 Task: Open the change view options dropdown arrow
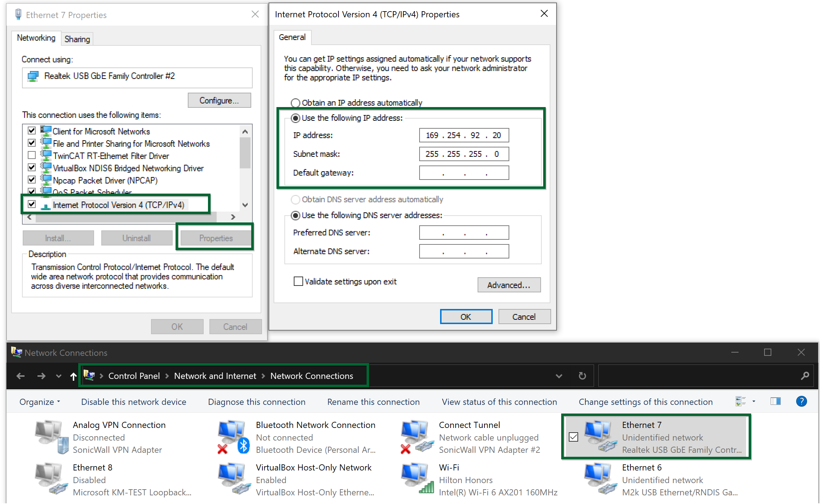click(x=754, y=402)
